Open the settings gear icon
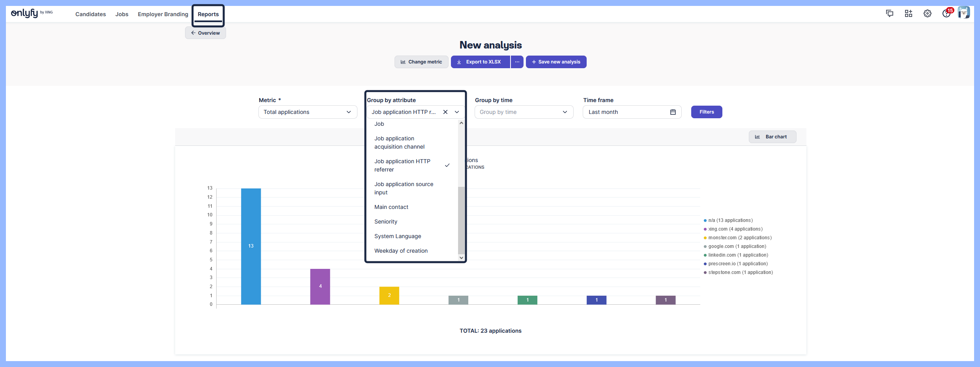980x367 pixels. 927,14
